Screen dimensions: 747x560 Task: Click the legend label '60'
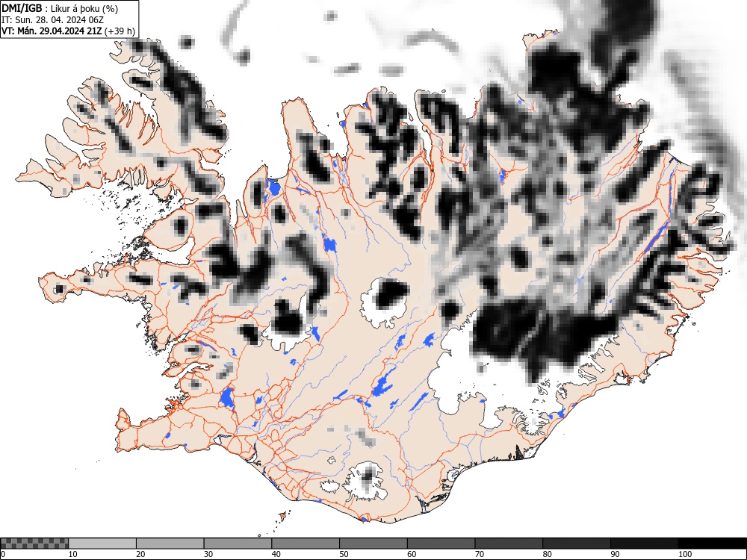(x=412, y=554)
